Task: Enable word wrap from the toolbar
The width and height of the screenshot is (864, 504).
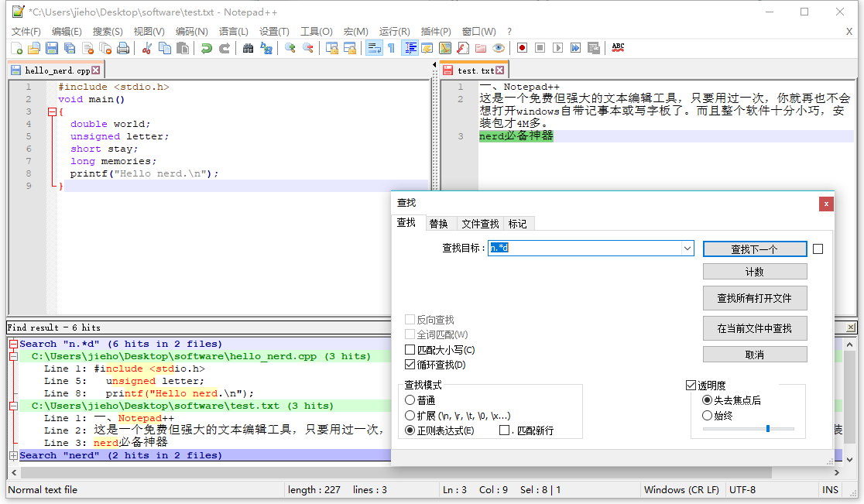Action: (372, 48)
